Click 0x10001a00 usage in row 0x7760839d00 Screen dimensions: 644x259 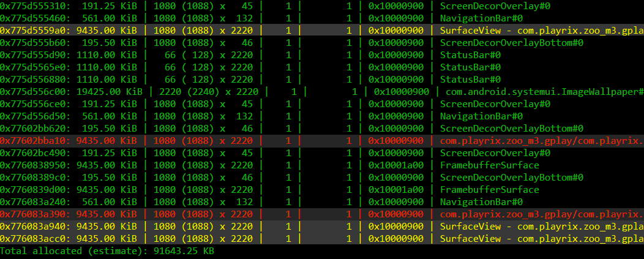tap(396, 190)
